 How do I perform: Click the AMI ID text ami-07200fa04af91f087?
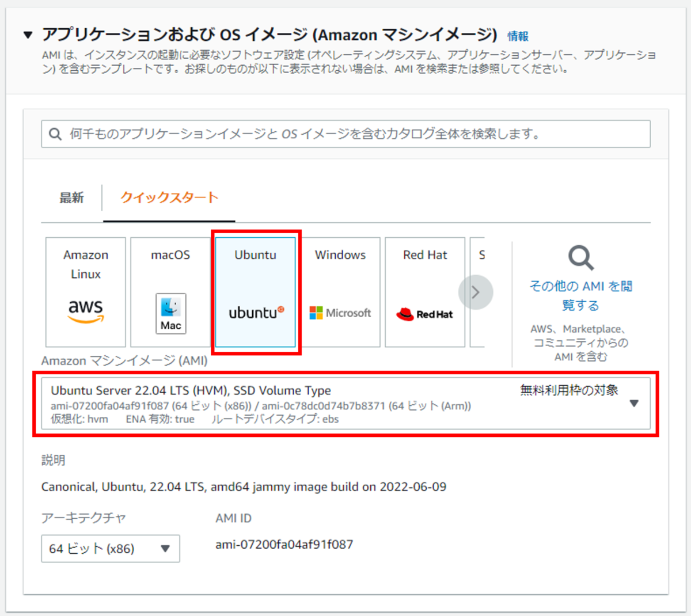pos(284,545)
